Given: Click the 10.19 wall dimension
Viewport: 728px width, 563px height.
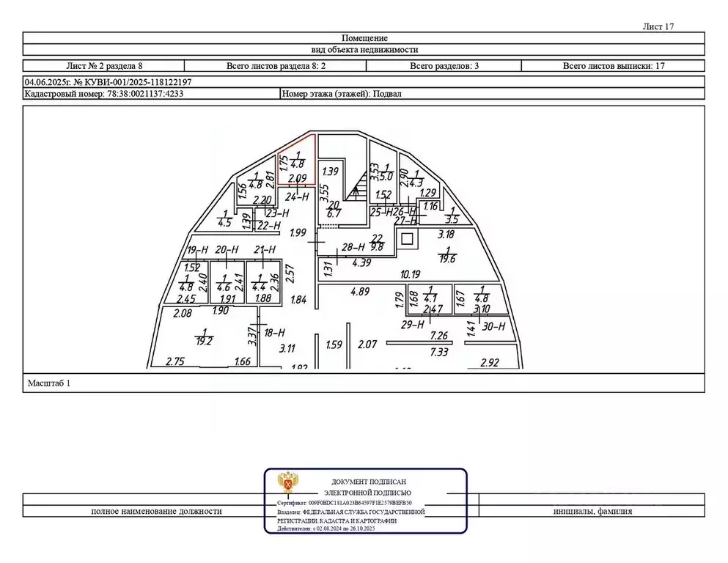Looking at the screenshot, I should (x=410, y=275).
